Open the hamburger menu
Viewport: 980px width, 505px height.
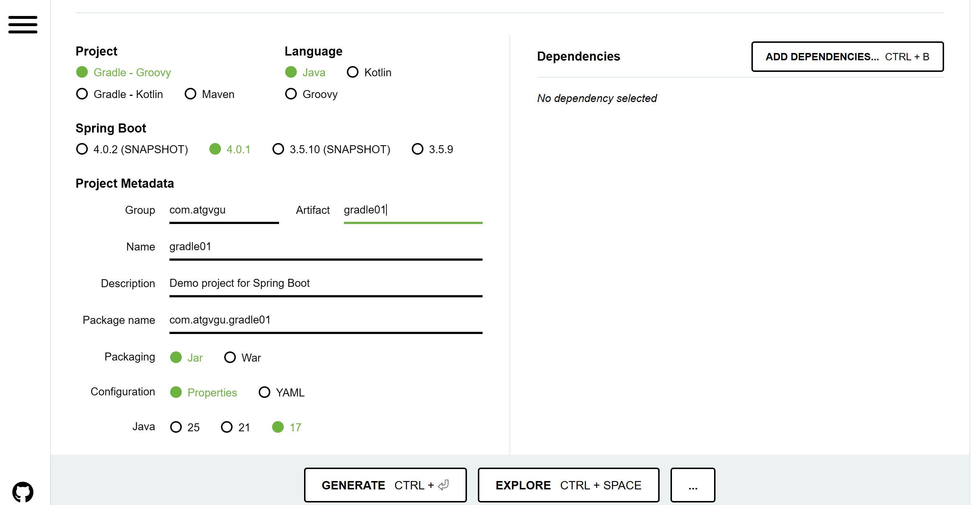23,25
